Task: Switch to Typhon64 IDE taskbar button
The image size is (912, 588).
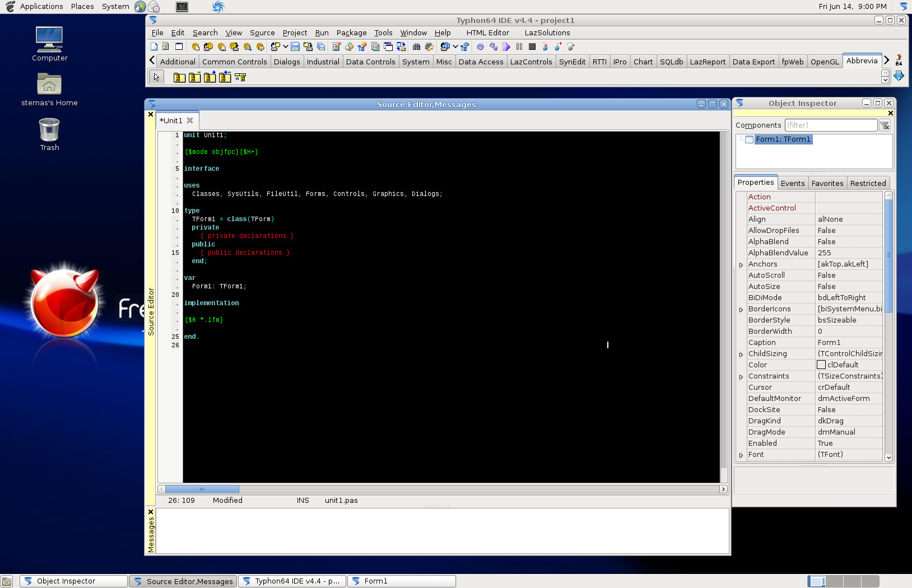Action: (x=292, y=581)
